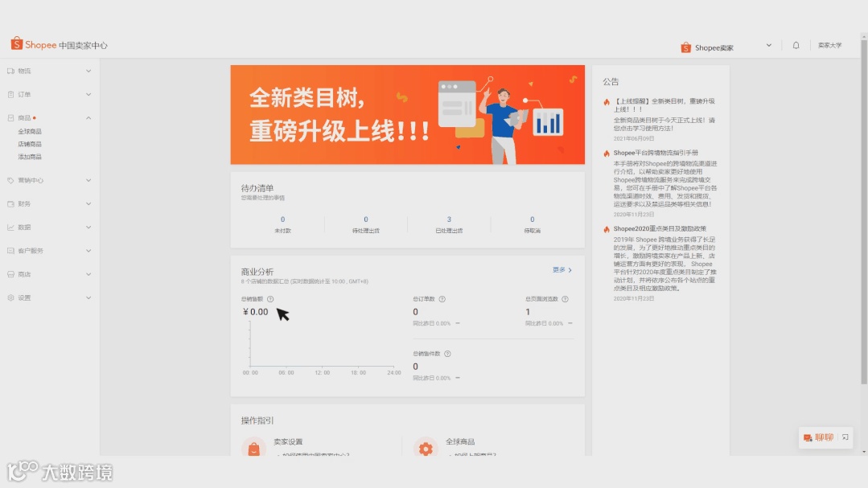Screen dimensions: 868x488
Task: Click the page vertical scrollbar
Action: 863,212
